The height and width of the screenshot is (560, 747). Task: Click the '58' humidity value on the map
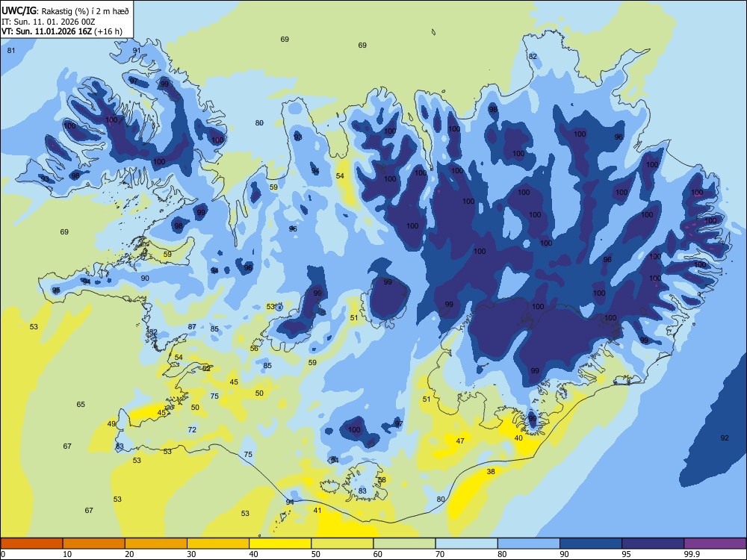[x=382, y=480]
